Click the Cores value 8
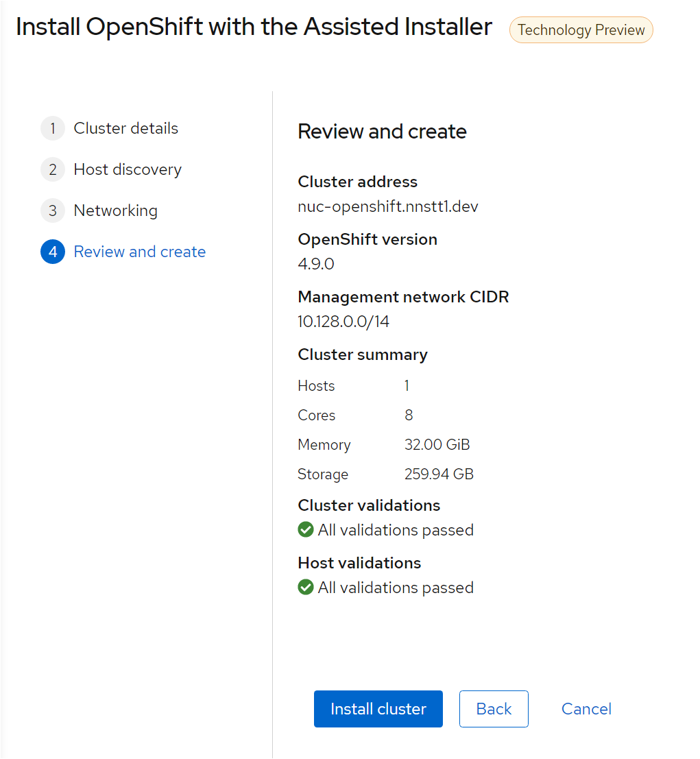This screenshot has width=700, height=759. pos(409,415)
